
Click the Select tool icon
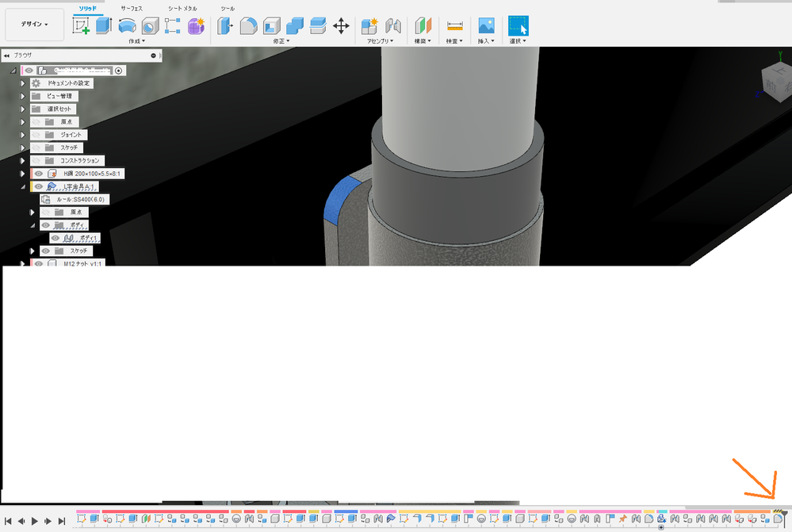518,25
